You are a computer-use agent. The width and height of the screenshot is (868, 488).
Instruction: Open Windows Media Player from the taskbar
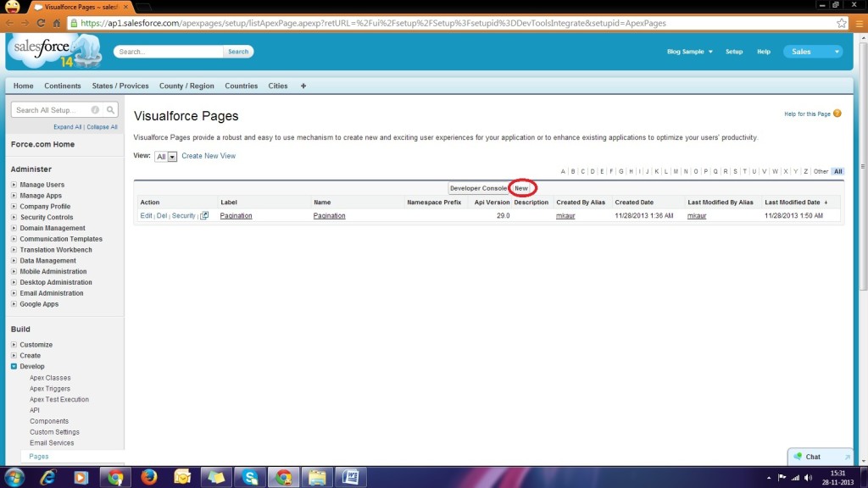tap(81, 477)
